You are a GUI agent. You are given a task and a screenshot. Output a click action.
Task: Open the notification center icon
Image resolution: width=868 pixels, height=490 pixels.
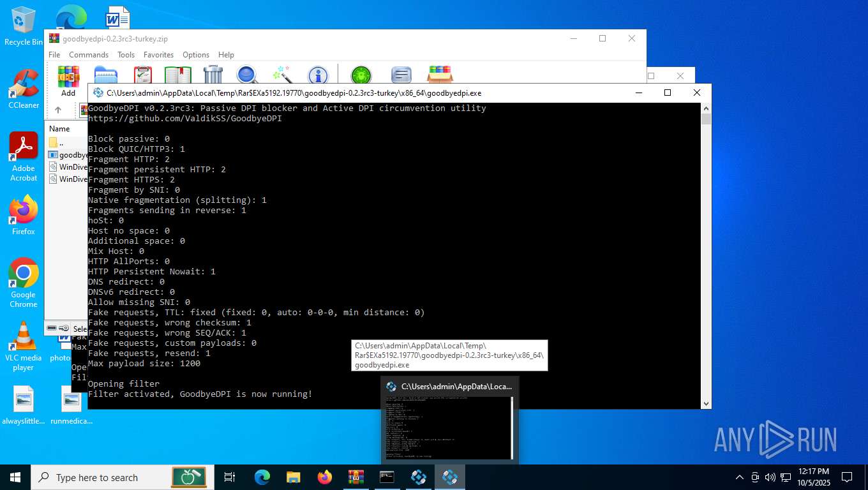point(847,477)
